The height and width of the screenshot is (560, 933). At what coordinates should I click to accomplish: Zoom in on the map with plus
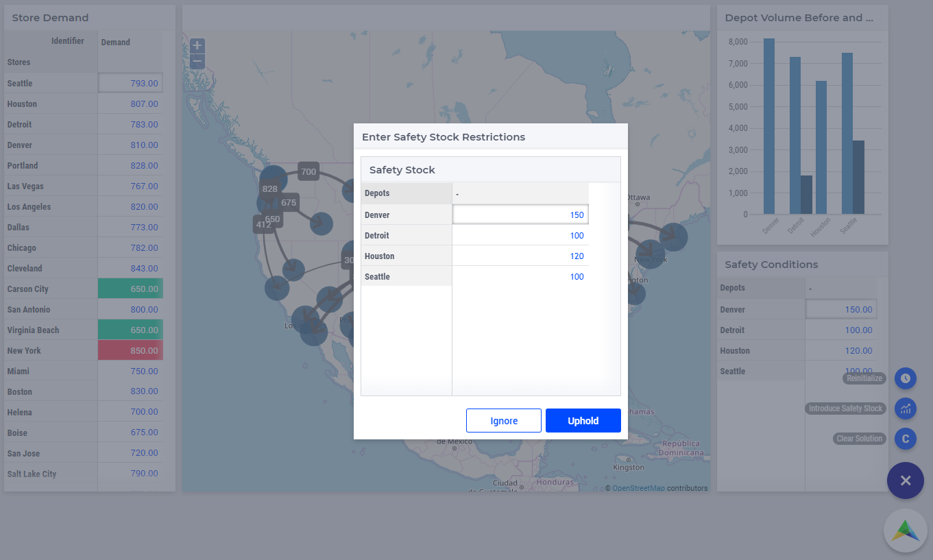click(197, 46)
